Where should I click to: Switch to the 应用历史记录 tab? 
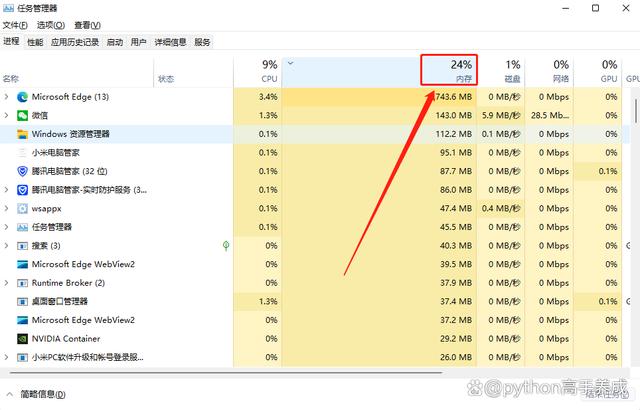pyautogui.click(x=75, y=42)
